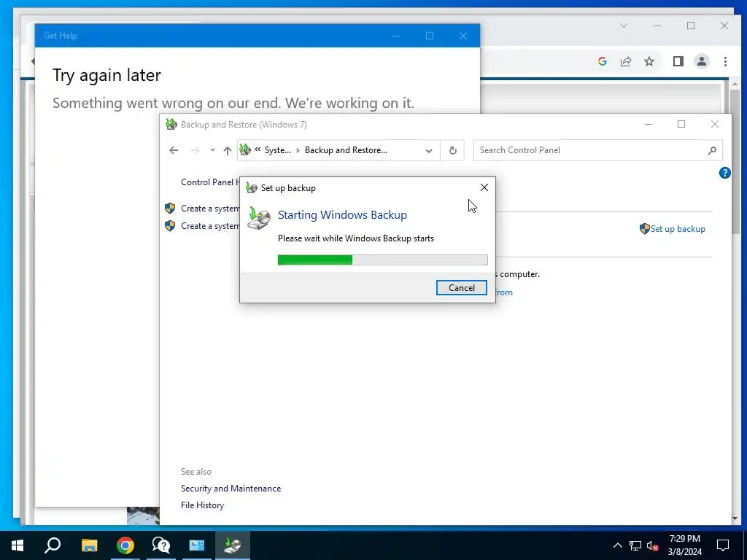
Task: Open File History link
Action: click(202, 505)
